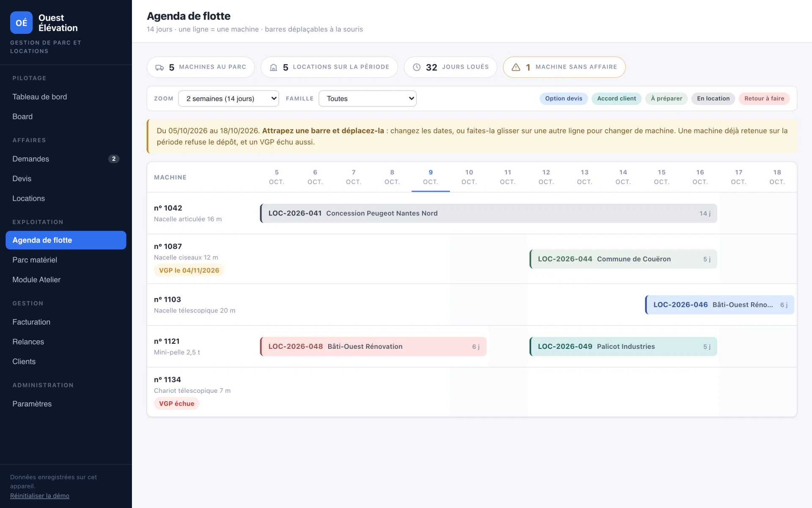812x508 pixels.
Task: Navigate to Locations
Action: coord(66,199)
